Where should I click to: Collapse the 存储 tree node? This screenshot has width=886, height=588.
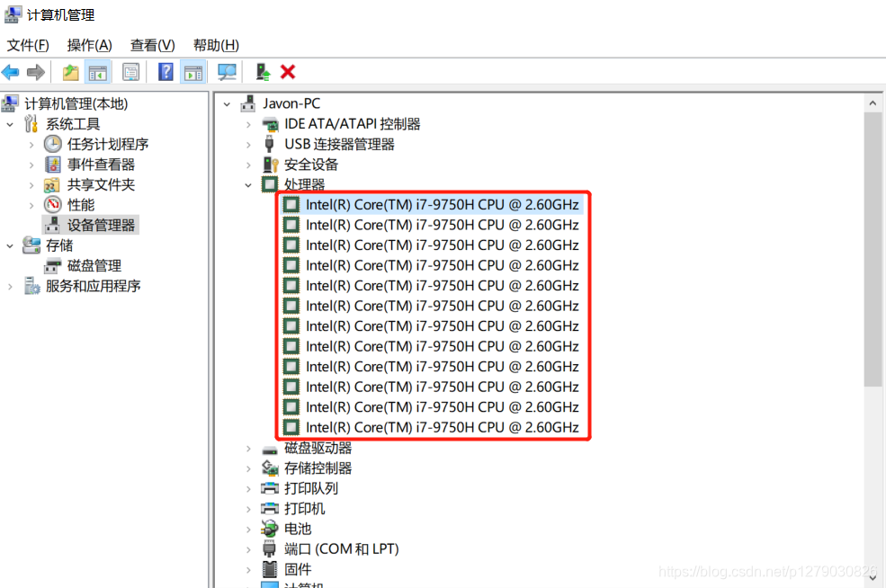coord(10,245)
